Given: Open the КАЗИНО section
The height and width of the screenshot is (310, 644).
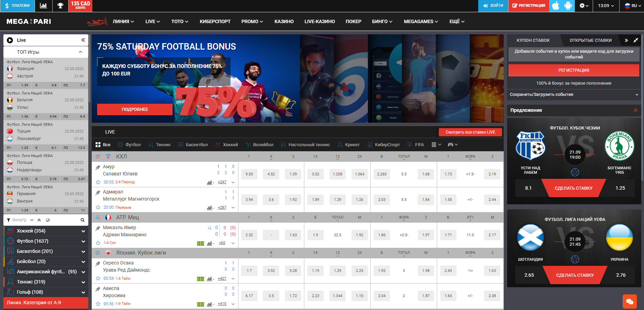Looking at the screenshot, I should 284,21.
